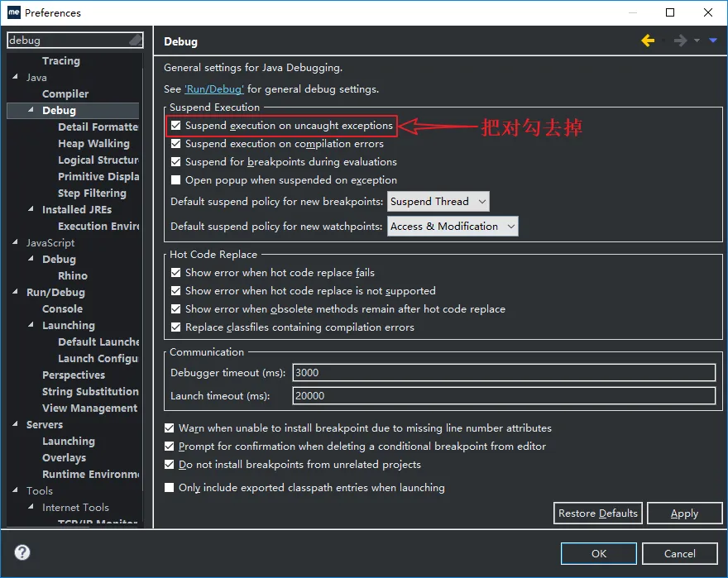
Task: Toggle hot code replace is not supported error
Action: tap(176, 290)
